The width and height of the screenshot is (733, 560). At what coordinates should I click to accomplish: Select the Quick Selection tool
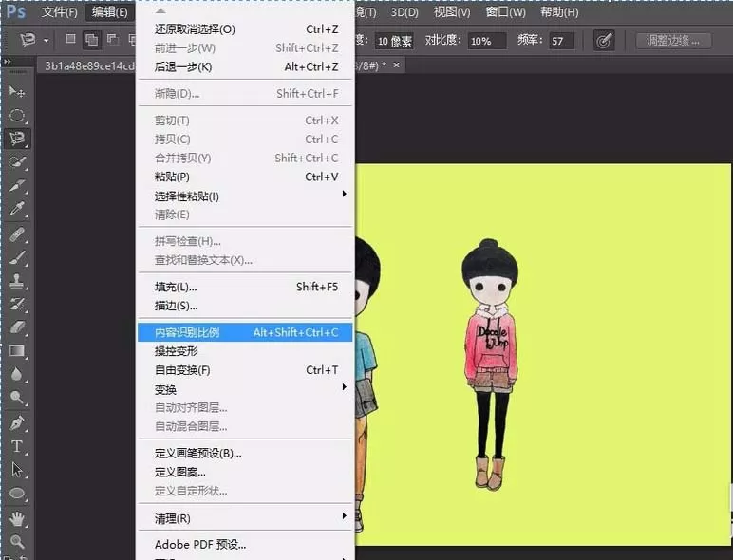17,162
